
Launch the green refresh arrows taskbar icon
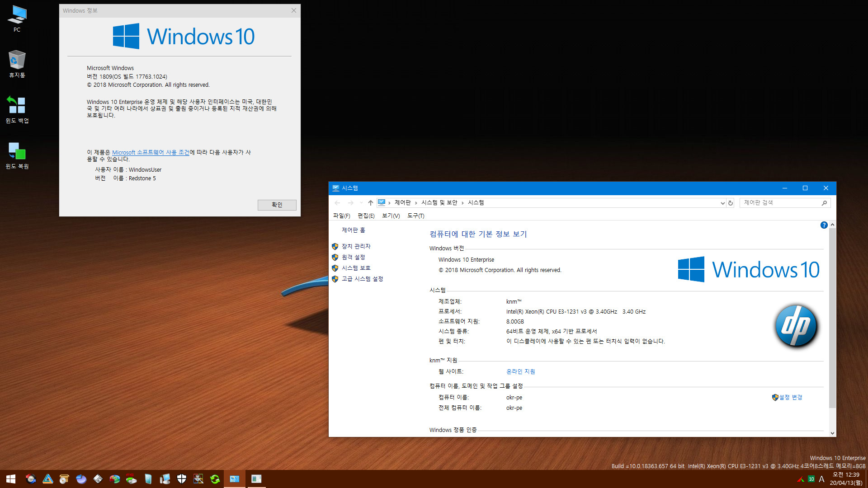[215, 479]
